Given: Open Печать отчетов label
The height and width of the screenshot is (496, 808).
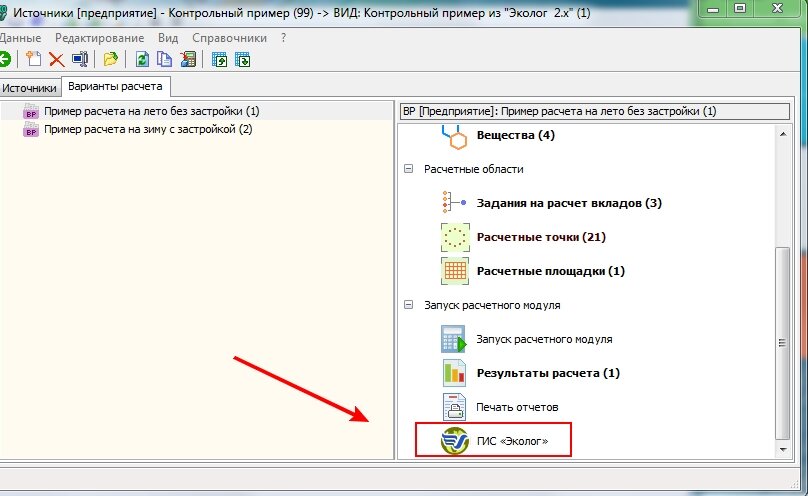Looking at the screenshot, I should tap(517, 407).
